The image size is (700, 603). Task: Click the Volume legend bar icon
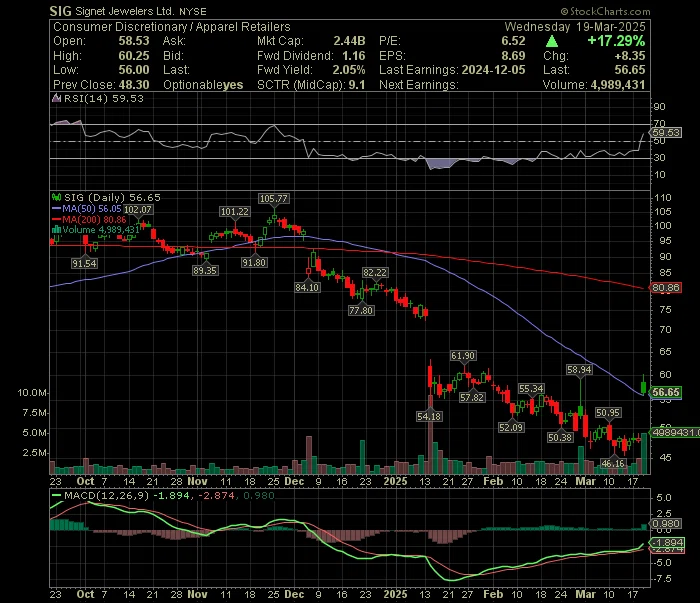click(57, 230)
